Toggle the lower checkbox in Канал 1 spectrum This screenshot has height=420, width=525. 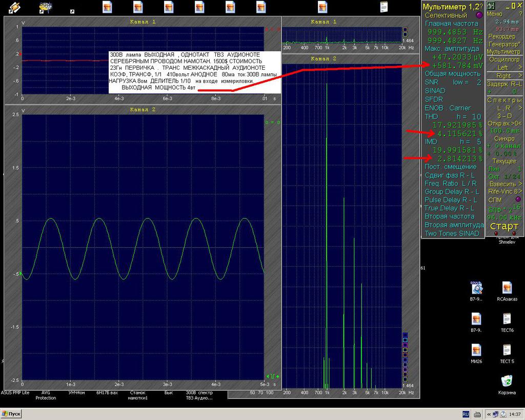[x=405, y=34]
